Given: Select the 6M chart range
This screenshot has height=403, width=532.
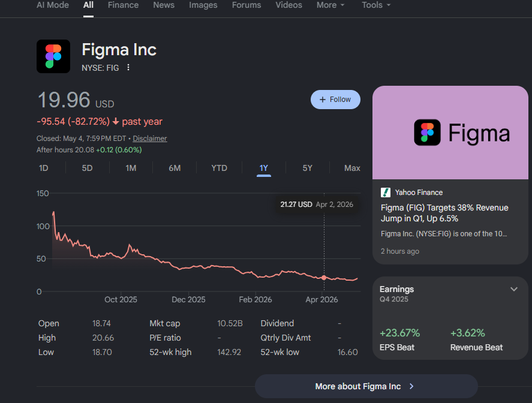Looking at the screenshot, I should point(175,168).
